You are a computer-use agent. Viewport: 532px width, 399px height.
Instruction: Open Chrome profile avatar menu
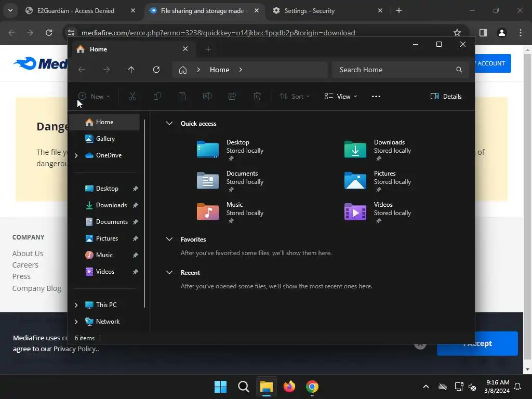(501, 33)
